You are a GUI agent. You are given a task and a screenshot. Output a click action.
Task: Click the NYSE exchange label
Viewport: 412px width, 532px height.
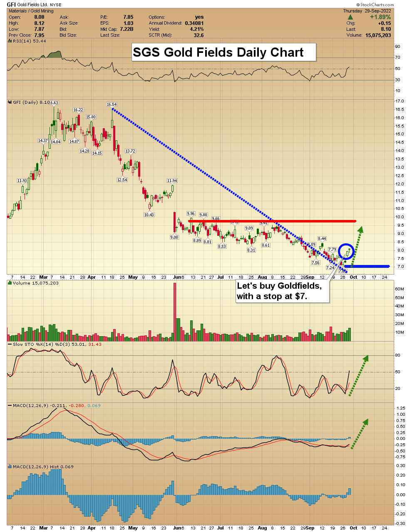(56, 5)
